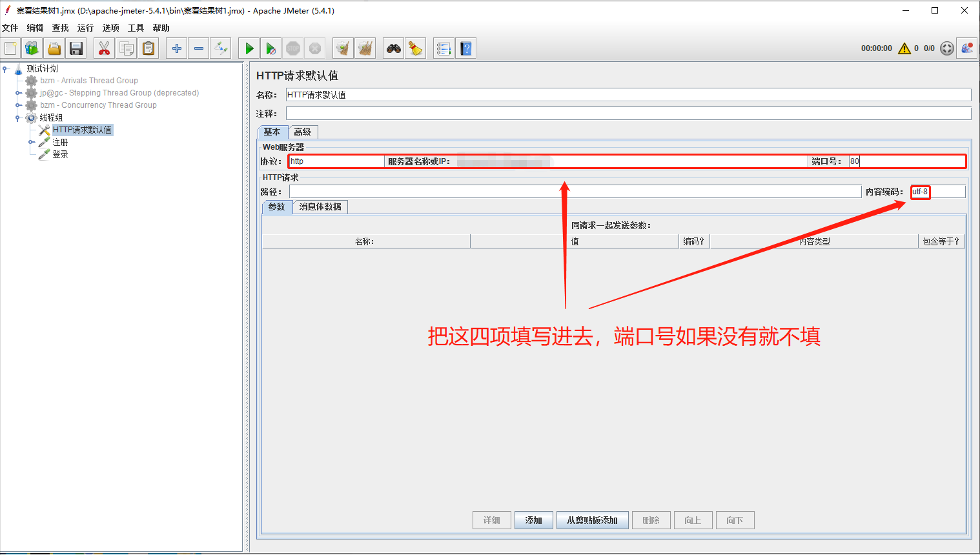Open the 工具 menu
Image resolution: width=980 pixels, height=555 pixels.
click(x=136, y=28)
